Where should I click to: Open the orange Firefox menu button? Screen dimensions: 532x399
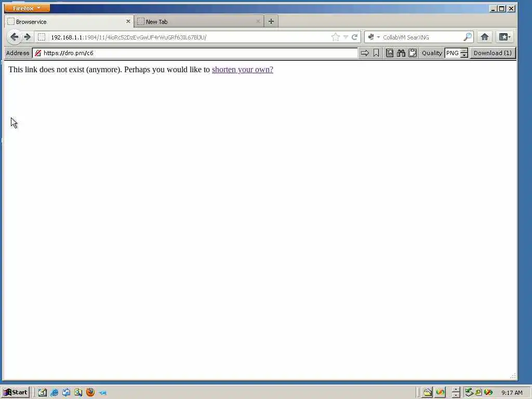click(27, 8)
